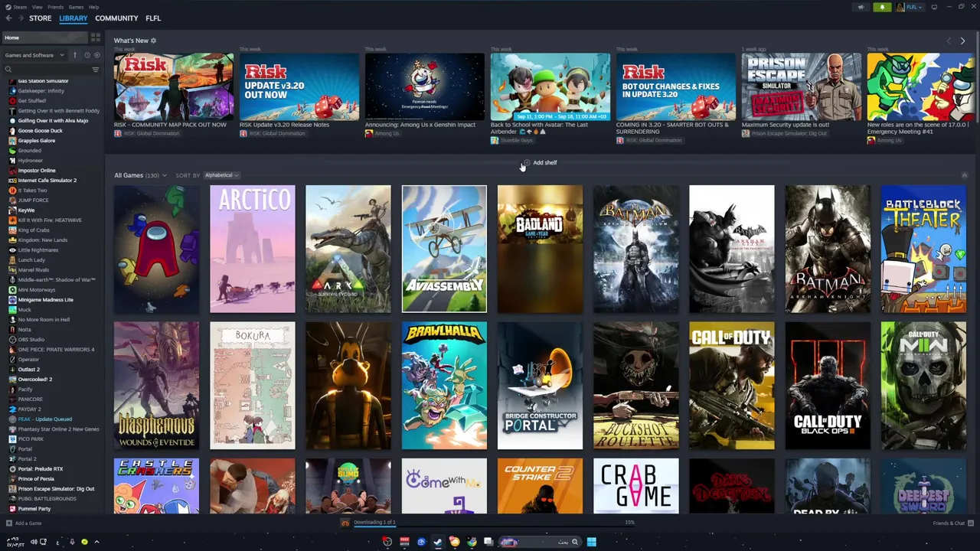Screen dimensions: 980x551
Task: Open Windows Start button in taskbar
Action: [591, 542]
